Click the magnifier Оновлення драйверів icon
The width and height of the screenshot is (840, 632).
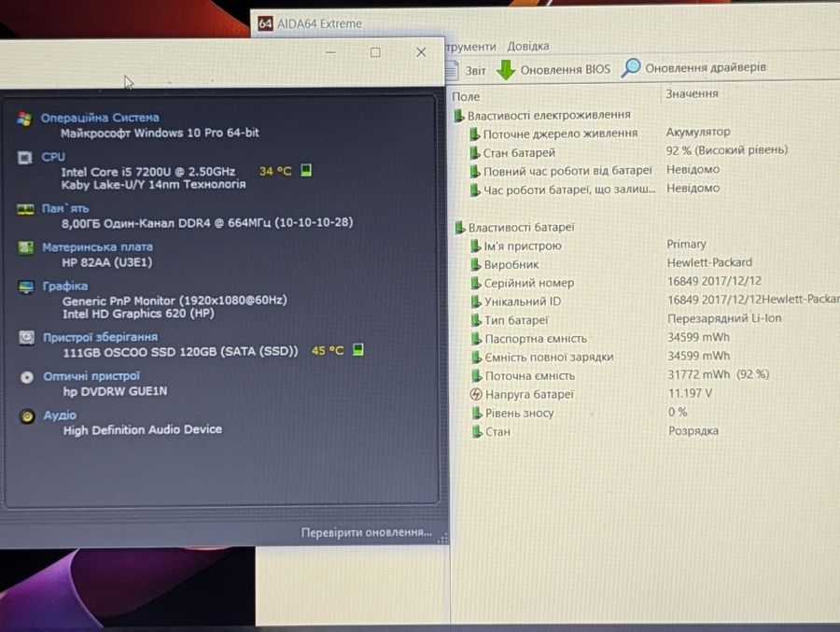click(631, 67)
